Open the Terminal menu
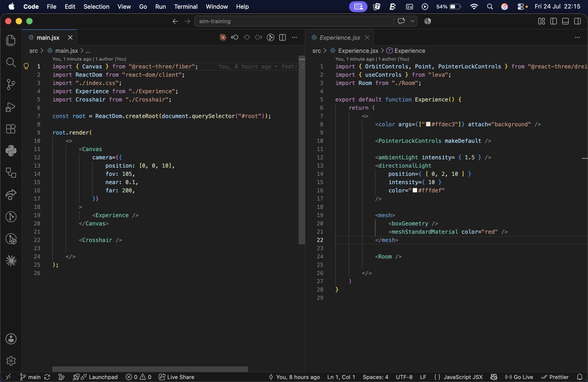588x382 pixels. pyautogui.click(x=186, y=6)
